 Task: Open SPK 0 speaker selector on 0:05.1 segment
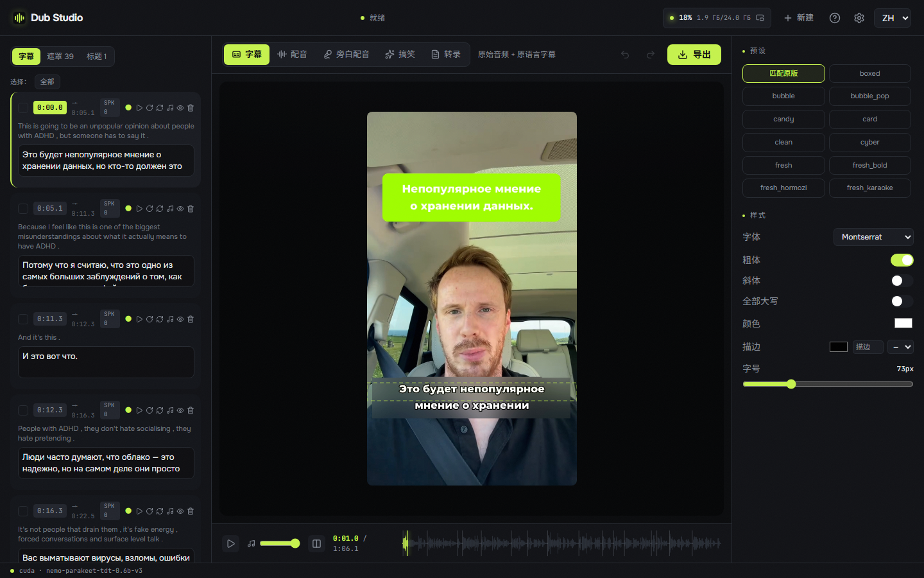pyautogui.click(x=110, y=208)
